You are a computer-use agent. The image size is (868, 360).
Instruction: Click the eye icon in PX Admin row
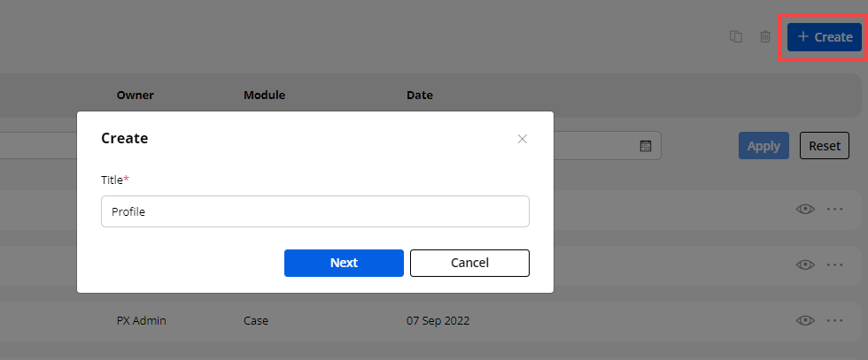pos(805,320)
